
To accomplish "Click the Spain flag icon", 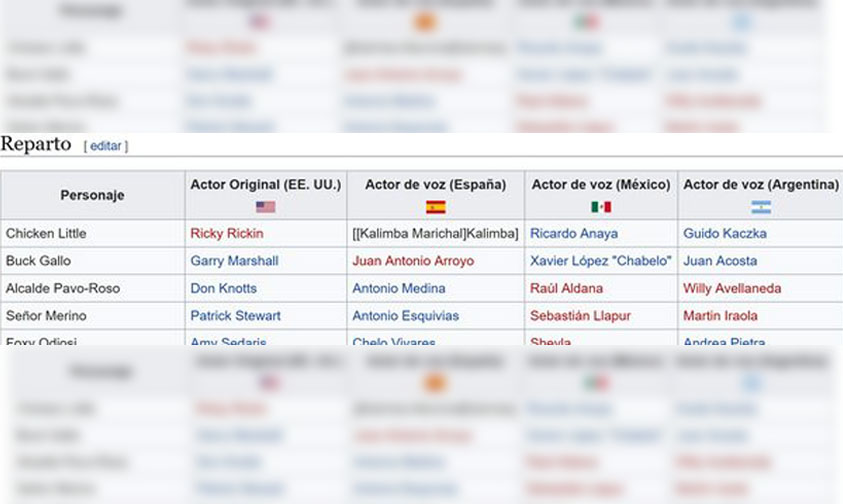I will pos(436,207).
